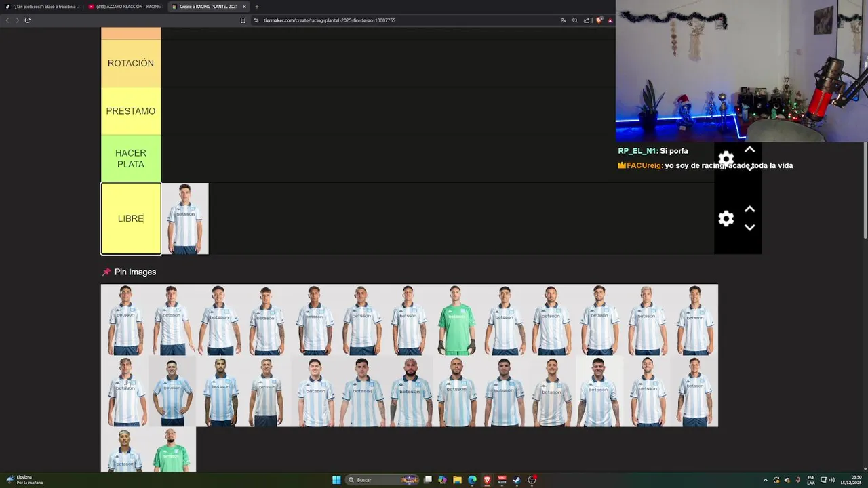868x488 pixels.
Task: Click chat username RP_EL_N1
Action: pos(637,151)
